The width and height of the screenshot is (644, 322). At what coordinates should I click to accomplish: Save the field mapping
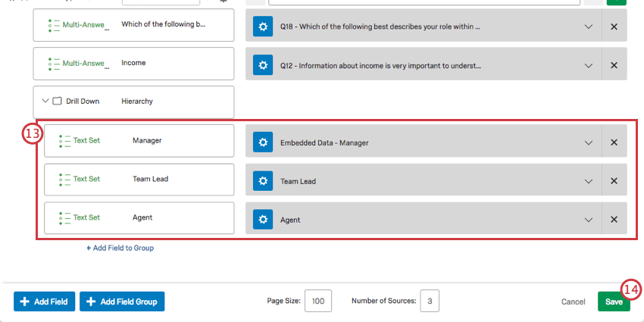pyautogui.click(x=614, y=302)
